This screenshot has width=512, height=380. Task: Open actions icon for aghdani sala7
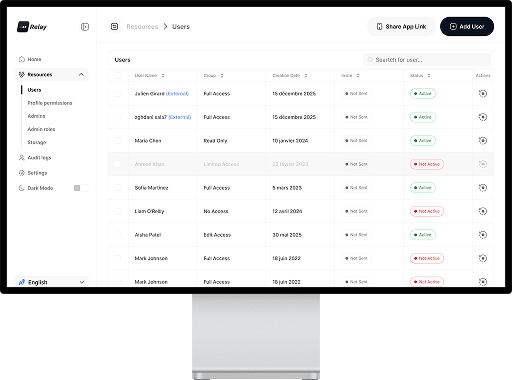[483, 117]
